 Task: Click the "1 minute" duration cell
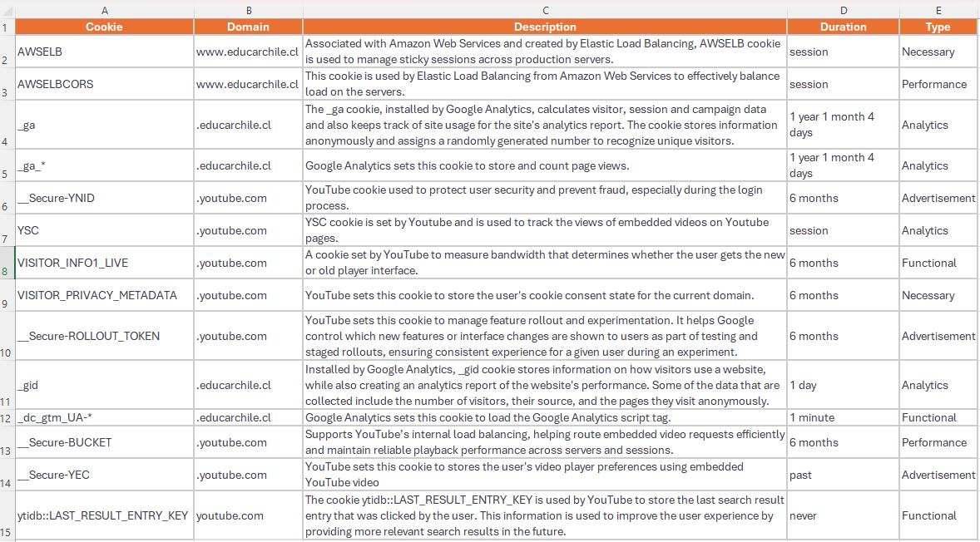point(844,418)
